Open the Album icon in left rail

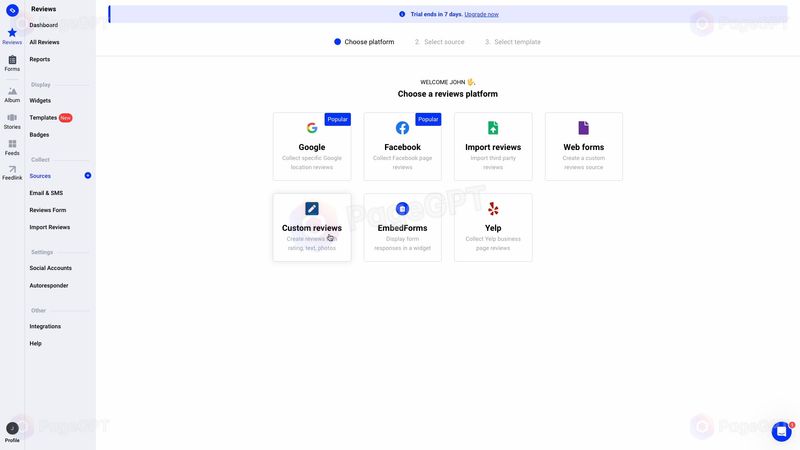[12, 91]
